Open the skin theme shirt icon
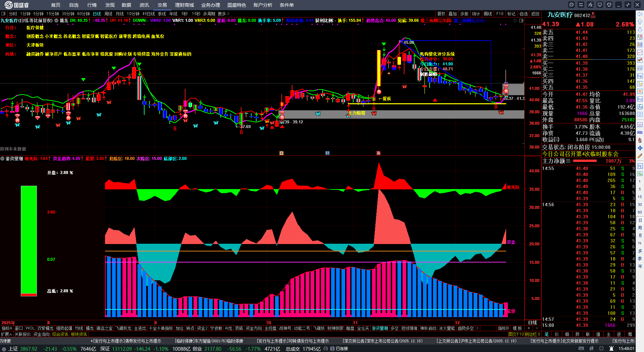Screen dimensions: 644x352 pos(609,5)
